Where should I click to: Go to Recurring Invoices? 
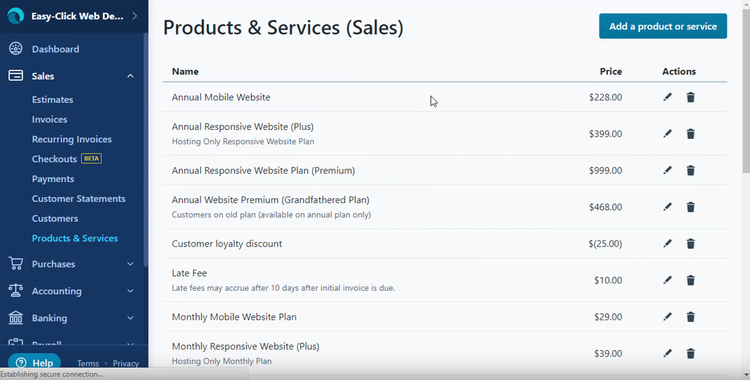pos(72,139)
